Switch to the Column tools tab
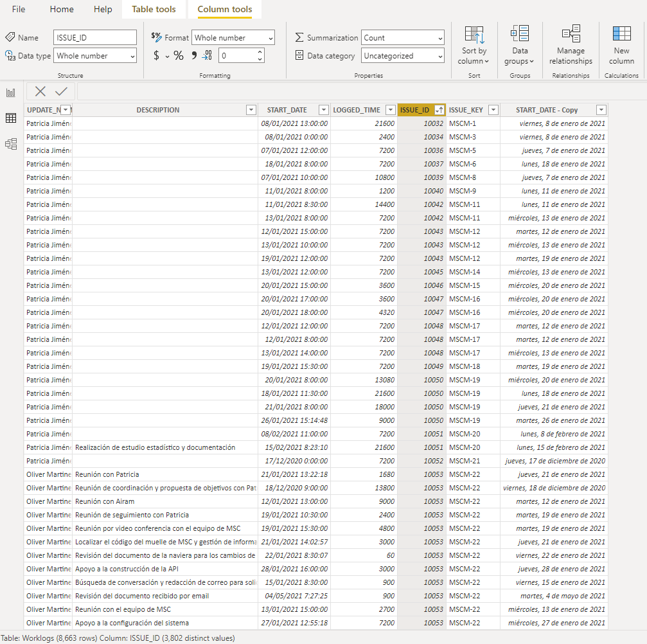Viewport: 647px width, 644px height. [x=224, y=9]
